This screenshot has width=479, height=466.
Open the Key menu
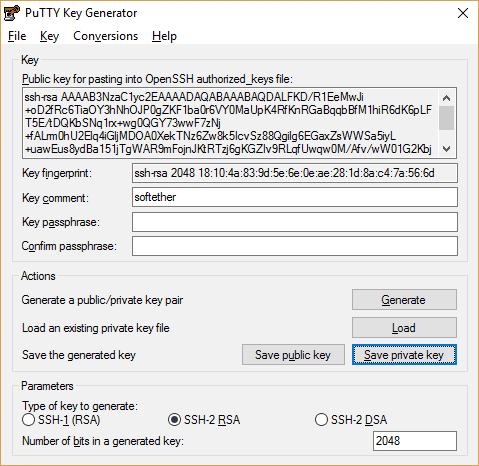pyautogui.click(x=49, y=36)
